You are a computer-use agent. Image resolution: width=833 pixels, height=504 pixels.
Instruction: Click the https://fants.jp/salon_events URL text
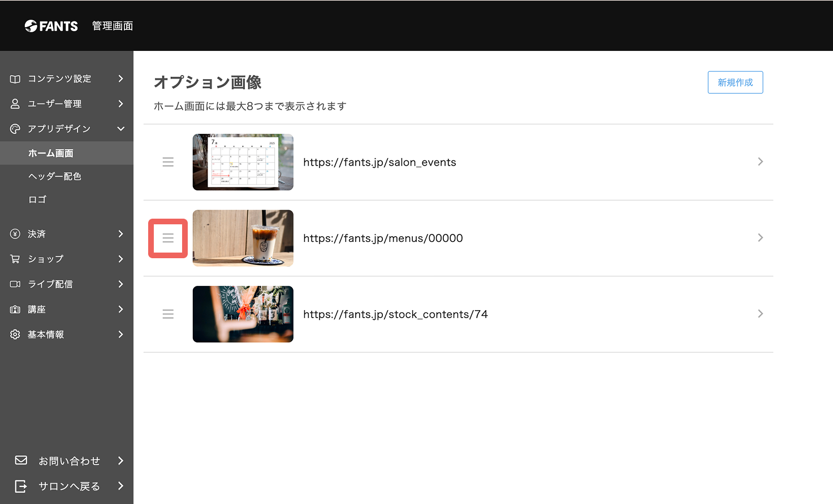click(x=379, y=162)
